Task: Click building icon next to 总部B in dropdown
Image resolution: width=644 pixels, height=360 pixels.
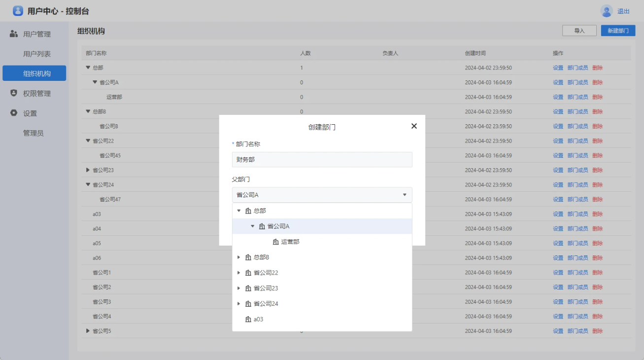Action: coord(248,257)
